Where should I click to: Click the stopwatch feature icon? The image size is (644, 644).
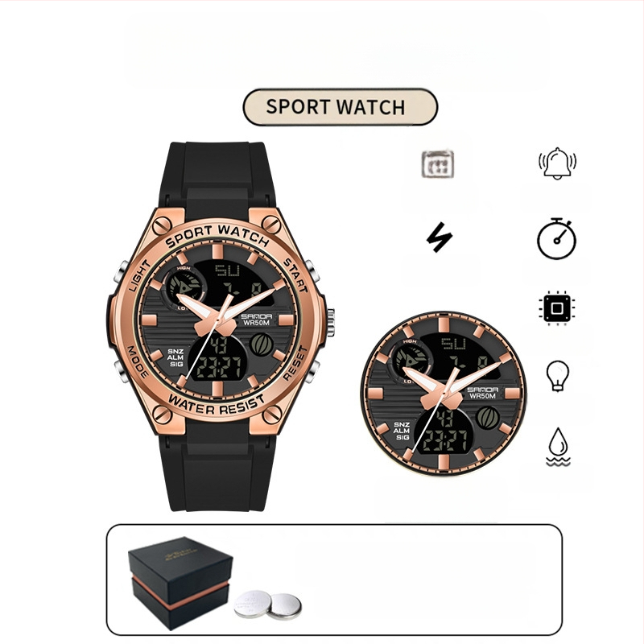[556, 238]
